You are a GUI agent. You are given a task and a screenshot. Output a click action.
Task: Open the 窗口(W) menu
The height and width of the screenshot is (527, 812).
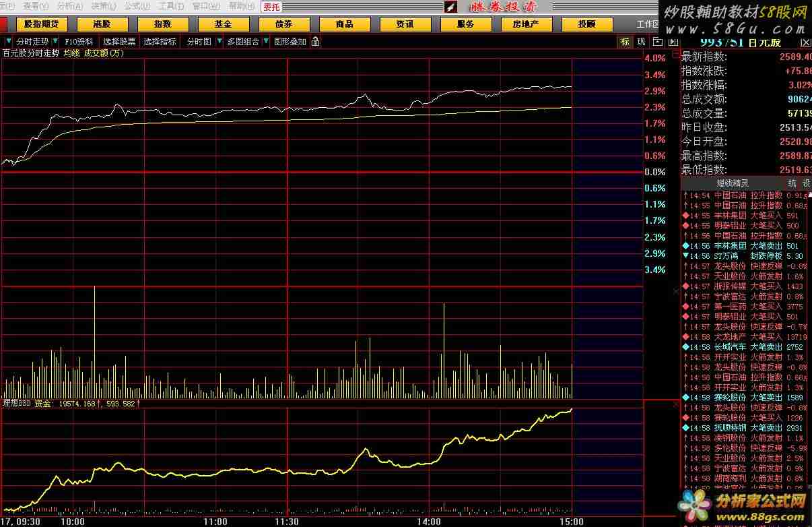[206, 6]
